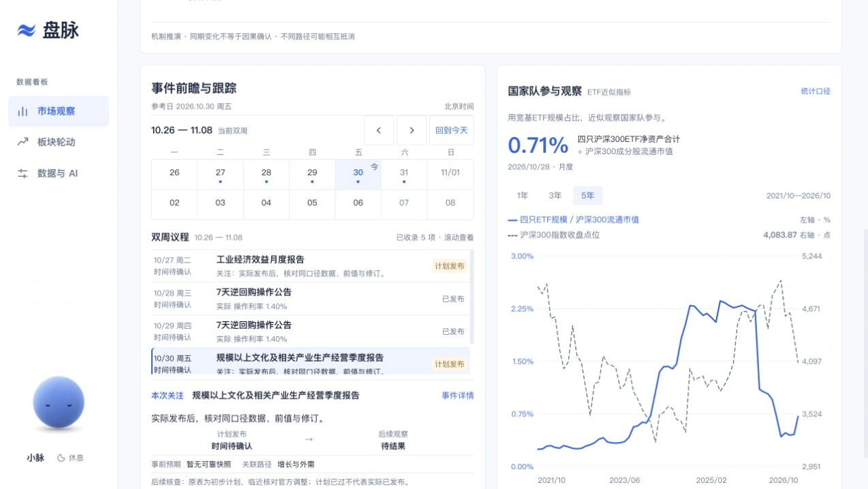Click the moon icon beside 休息
Screen dimensions: 868x489
click(61, 458)
